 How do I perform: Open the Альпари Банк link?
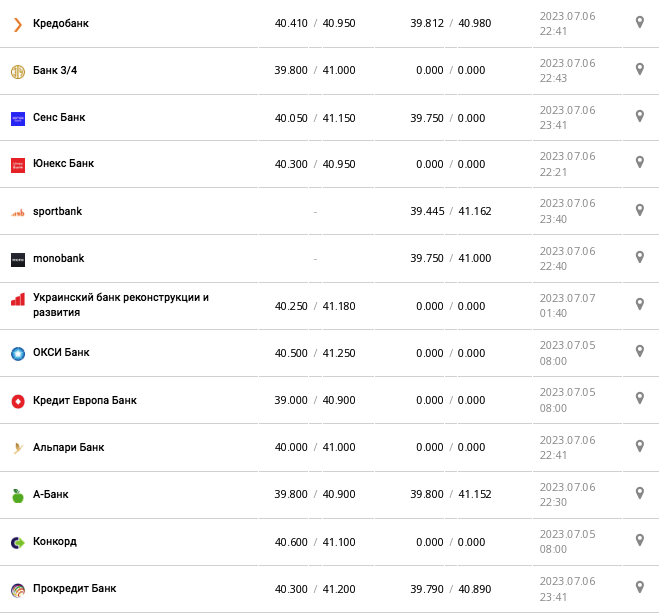[68, 448]
